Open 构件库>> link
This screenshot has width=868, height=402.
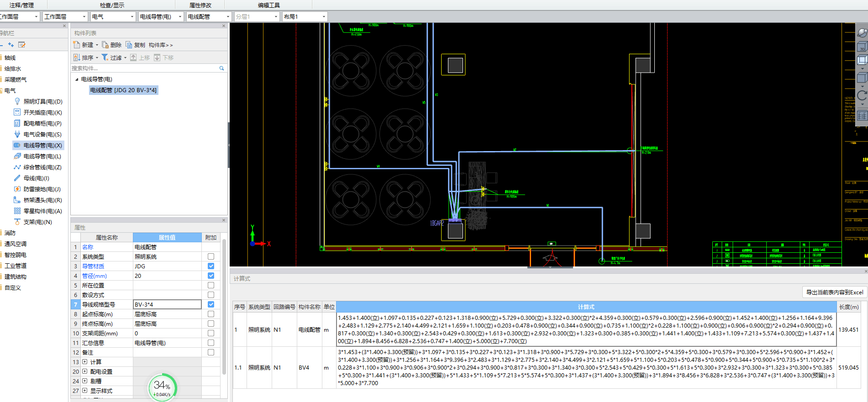tap(161, 45)
